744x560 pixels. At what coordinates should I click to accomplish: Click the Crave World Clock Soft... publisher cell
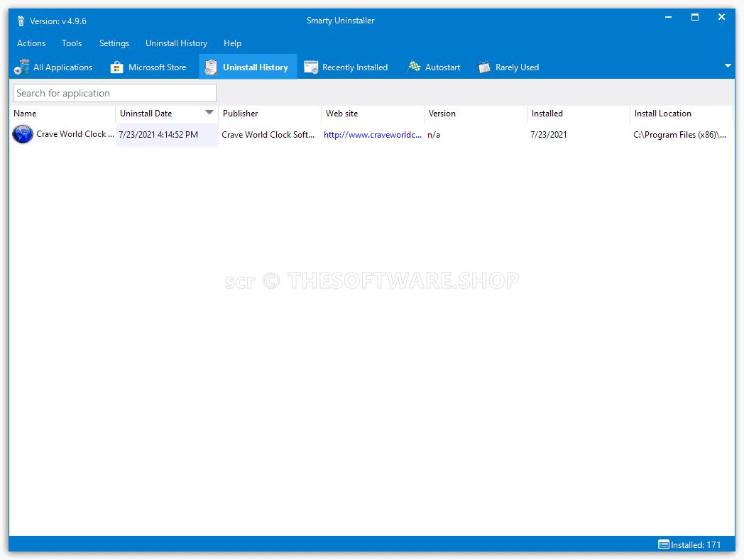268,135
